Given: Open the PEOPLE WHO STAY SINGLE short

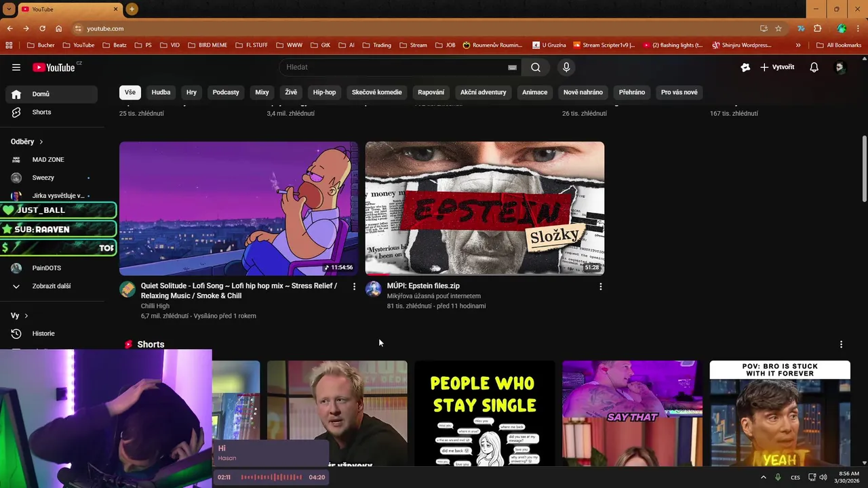Looking at the screenshot, I should pyautogui.click(x=484, y=413).
